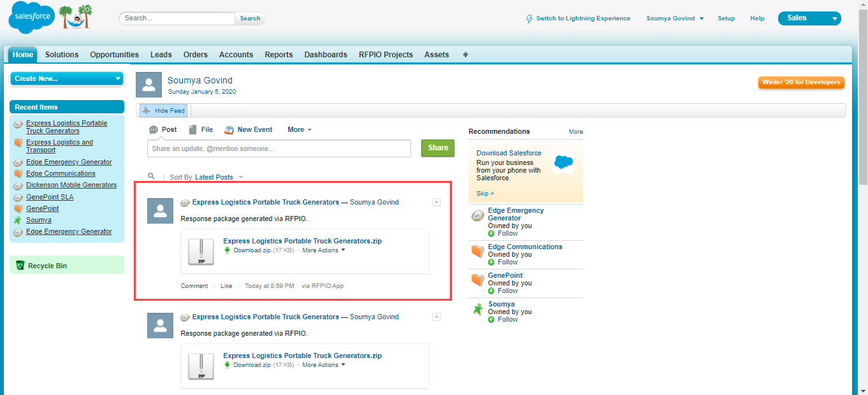This screenshot has width=868, height=395.
Task: Click the Share an update text box
Action: 279,148
